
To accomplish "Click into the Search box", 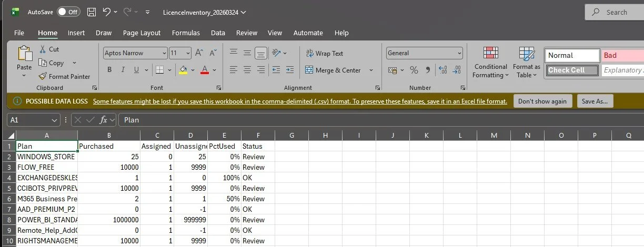I will tap(615, 12).
